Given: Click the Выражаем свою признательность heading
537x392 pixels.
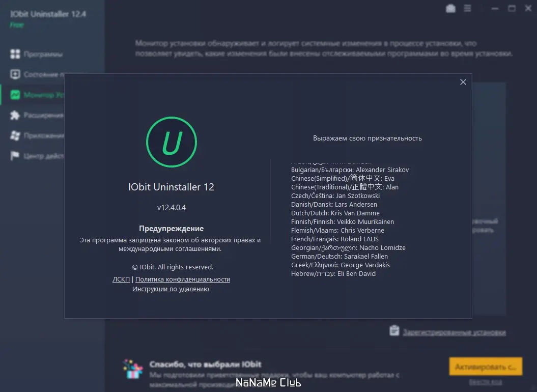Looking at the screenshot, I should [368, 138].
